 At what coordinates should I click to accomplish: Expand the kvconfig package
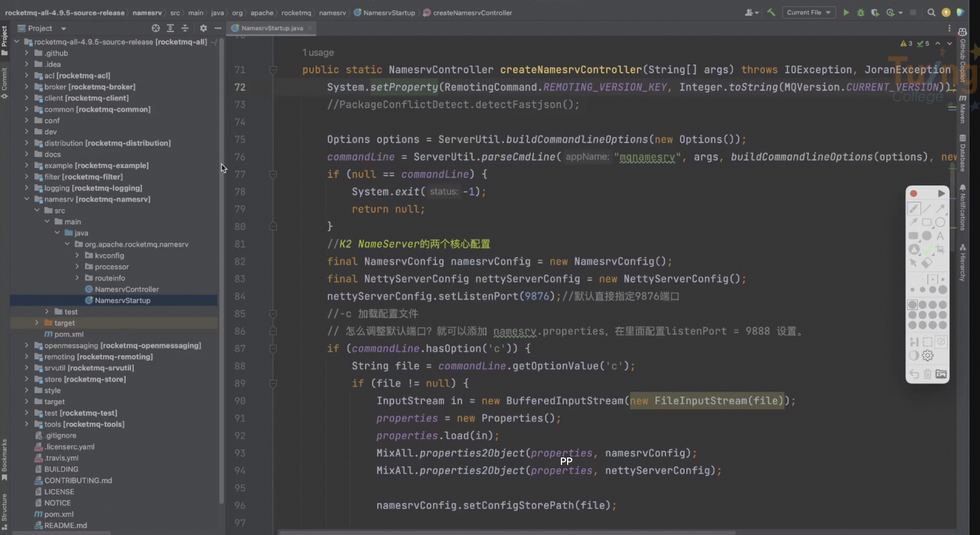77,255
